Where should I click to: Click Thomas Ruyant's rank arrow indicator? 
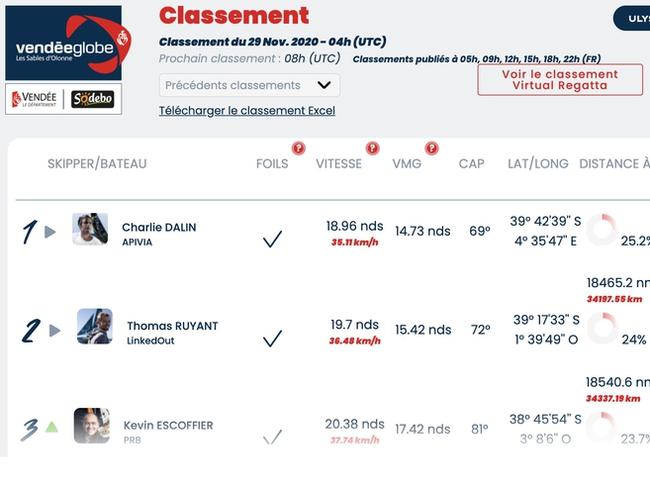click(x=55, y=330)
